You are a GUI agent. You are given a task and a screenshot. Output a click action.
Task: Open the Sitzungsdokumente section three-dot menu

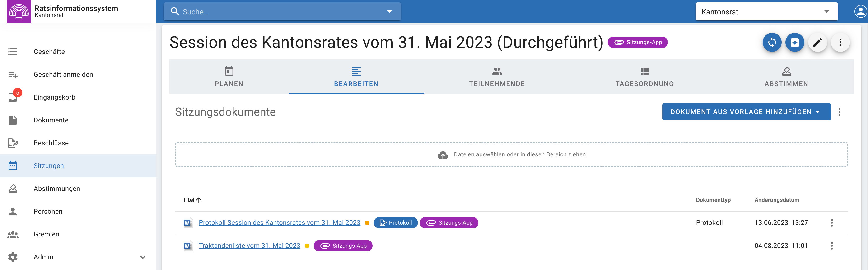pyautogui.click(x=839, y=112)
